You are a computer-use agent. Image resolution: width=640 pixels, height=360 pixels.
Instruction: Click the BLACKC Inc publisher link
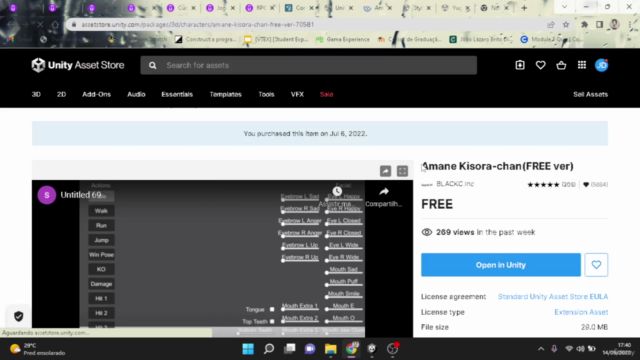pyautogui.click(x=455, y=184)
